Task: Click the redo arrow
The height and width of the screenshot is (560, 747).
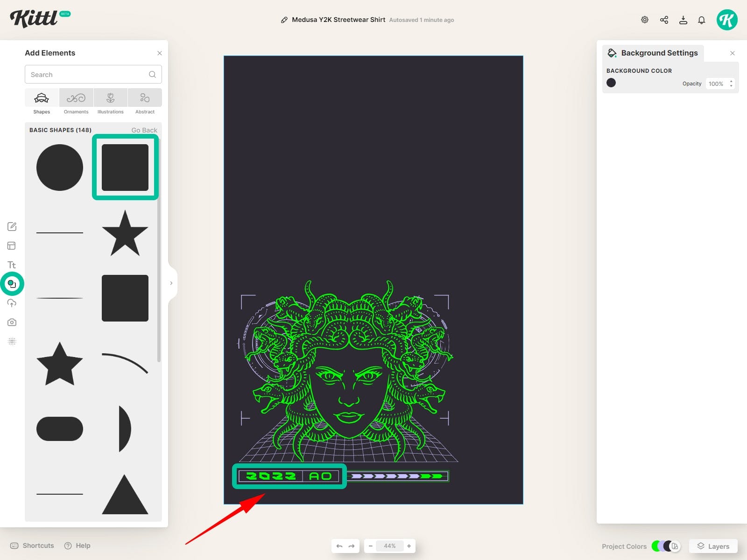Action: pyautogui.click(x=352, y=546)
